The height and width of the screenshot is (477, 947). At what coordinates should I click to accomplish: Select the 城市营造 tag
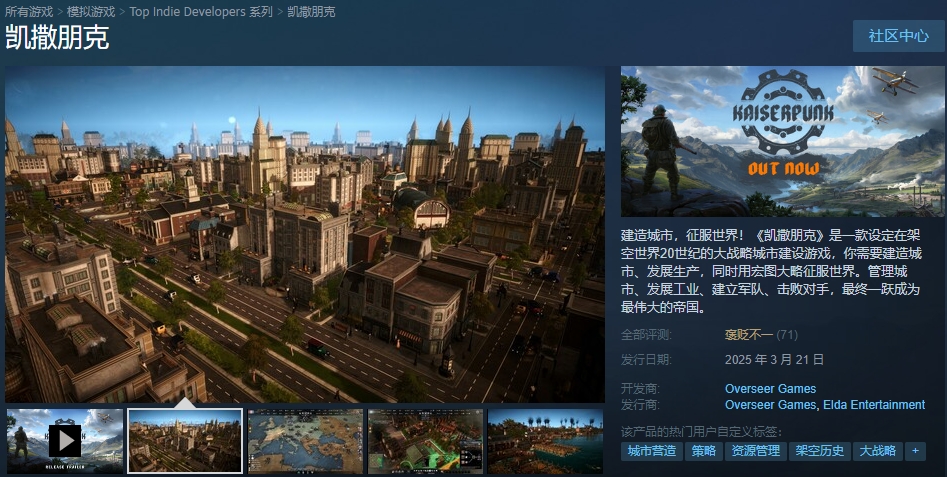[652, 451]
